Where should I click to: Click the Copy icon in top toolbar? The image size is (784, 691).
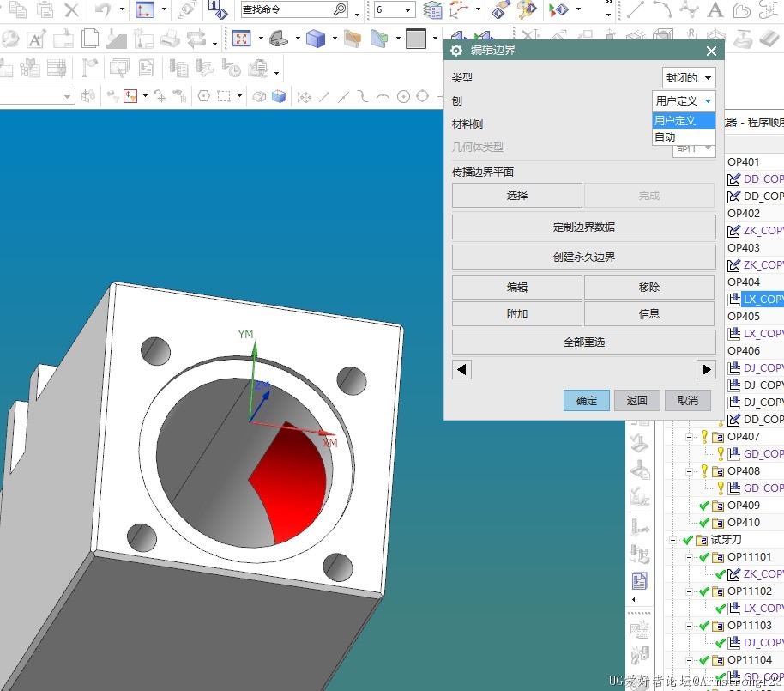19,9
